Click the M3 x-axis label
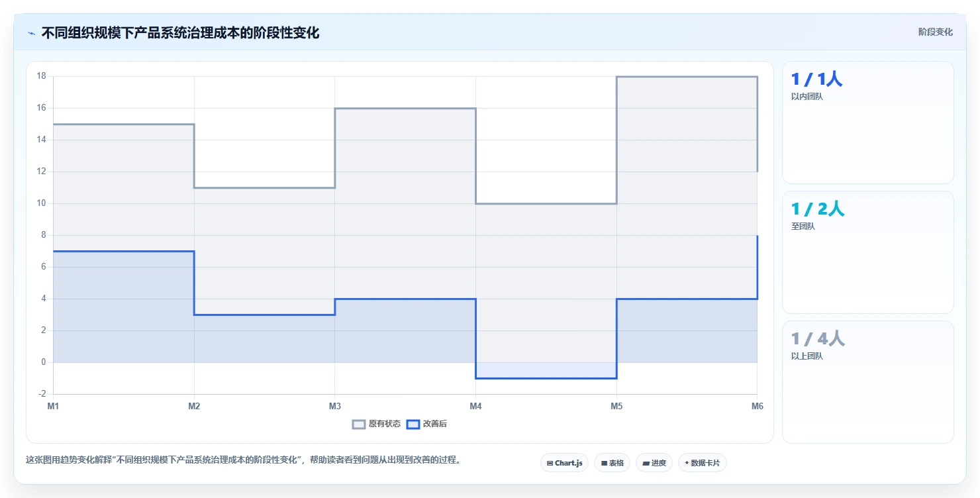The height and width of the screenshot is (498, 980). point(335,407)
